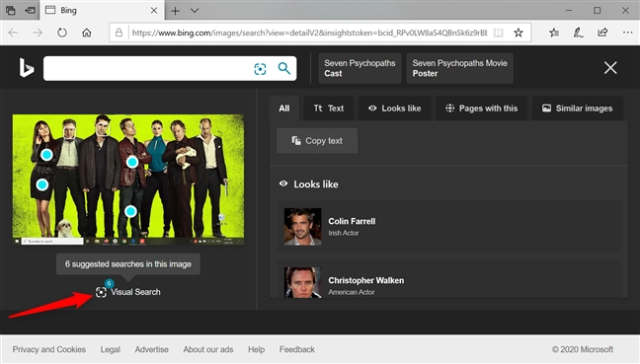Open Pages with this tab
This screenshot has height=364, width=640.
pyautogui.click(x=482, y=109)
